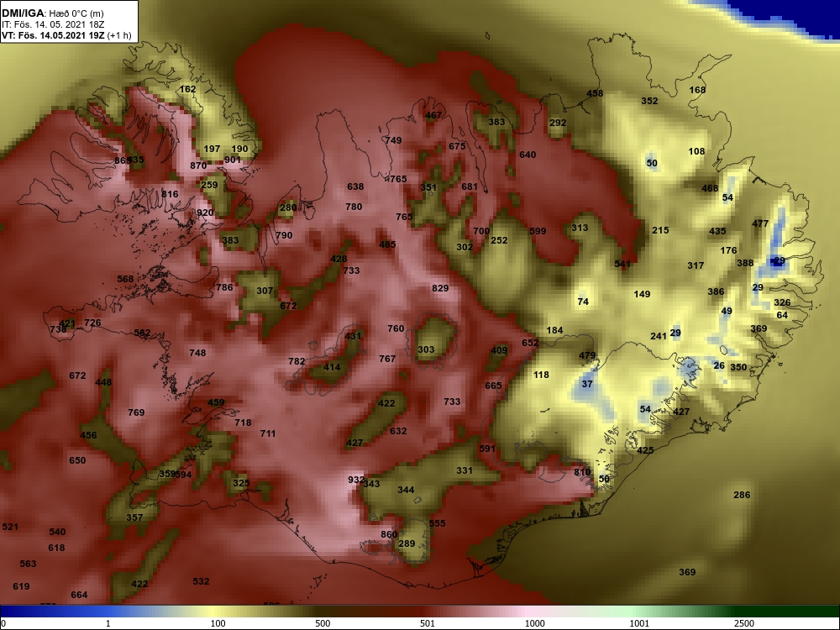Click the map value 726

92,323
